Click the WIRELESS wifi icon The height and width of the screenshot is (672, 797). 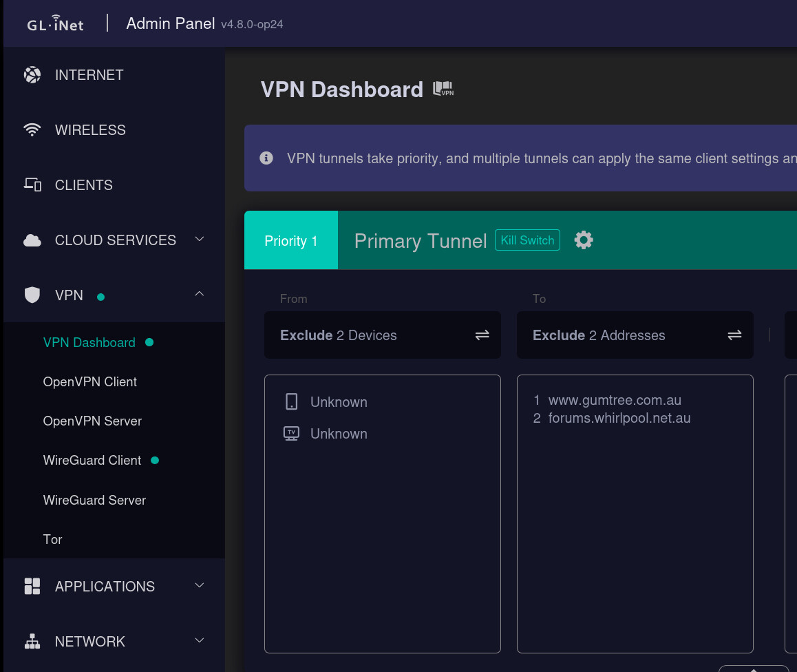[x=32, y=130]
